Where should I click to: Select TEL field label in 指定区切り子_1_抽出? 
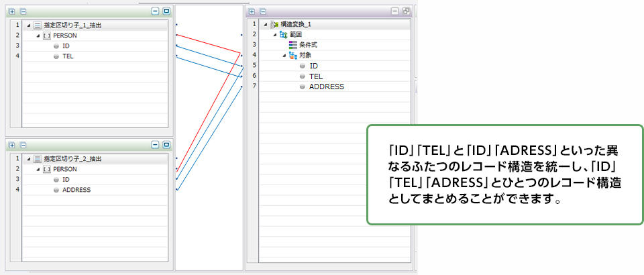[x=68, y=56]
